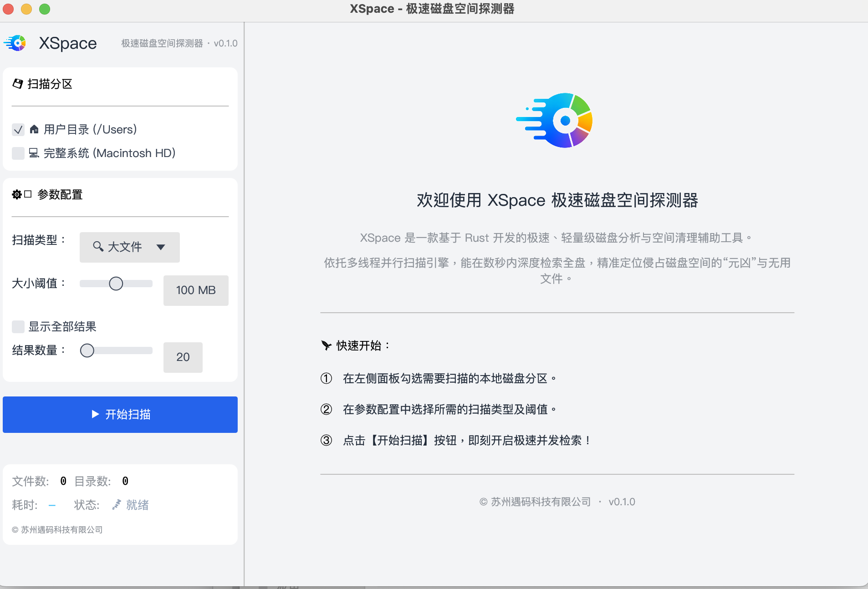This screenshot has height=589, width=868.
Task: Click the result count field showing 20
Action: coord(183,357)
